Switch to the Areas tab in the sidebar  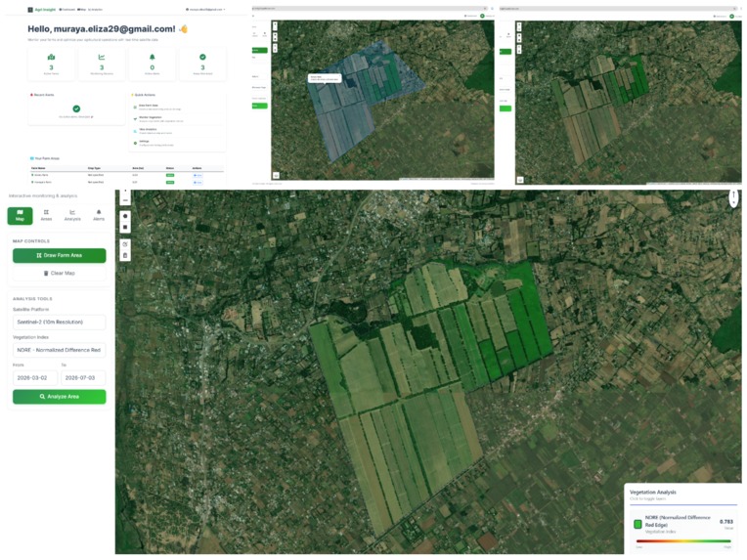(46, 216)
